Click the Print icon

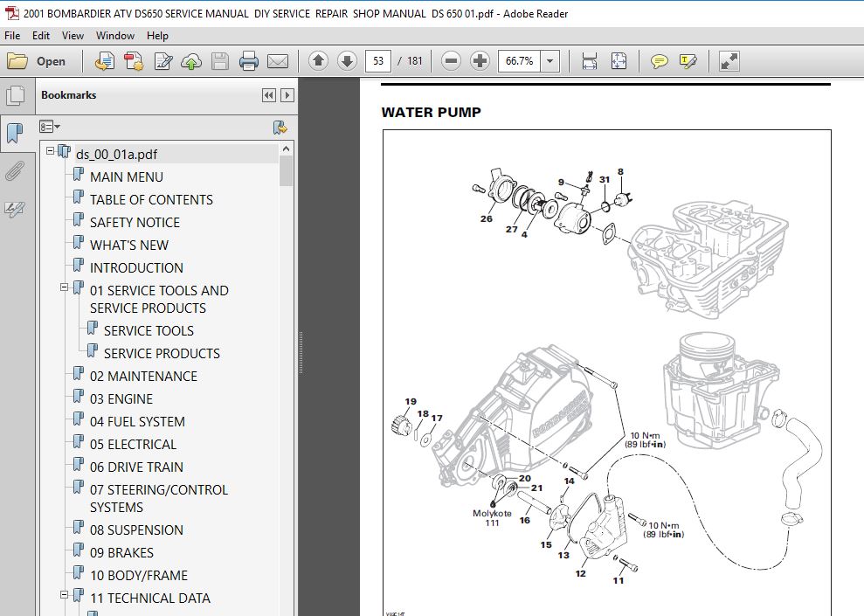(248, 61)
